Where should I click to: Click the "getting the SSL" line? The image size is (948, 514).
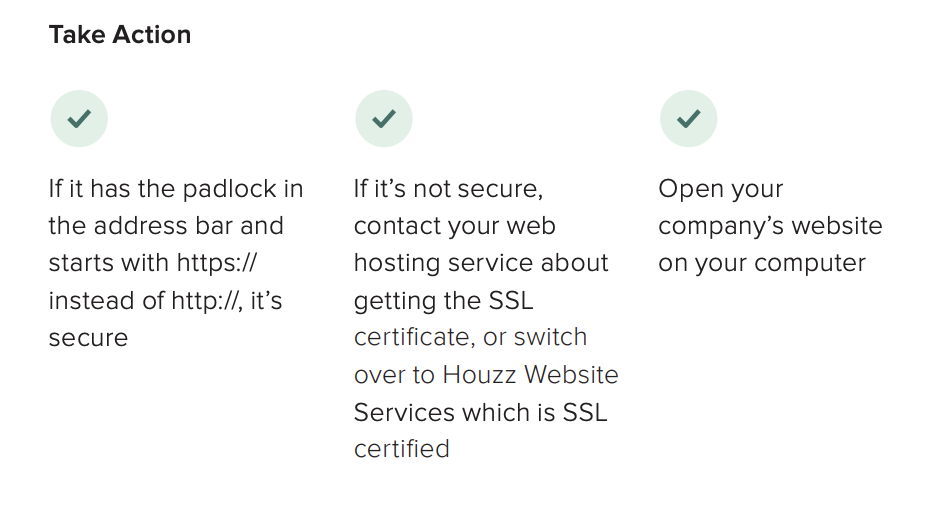(445, 300)
